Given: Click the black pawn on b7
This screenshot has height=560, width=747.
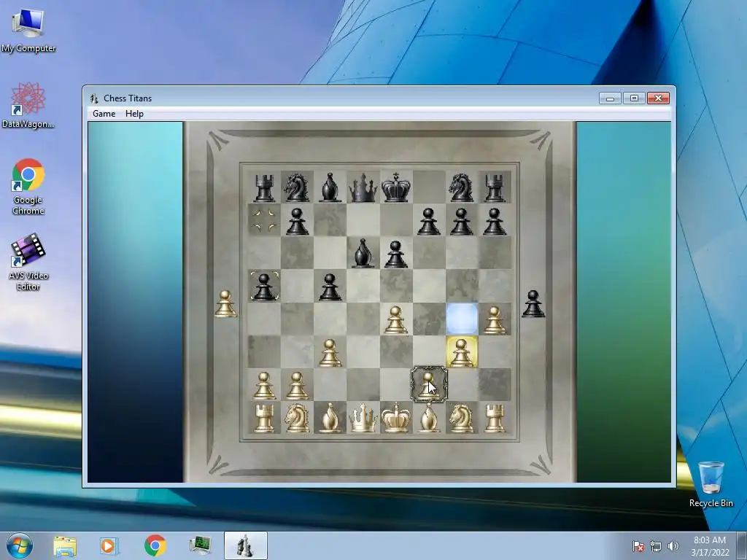Looking at the screenshot, I should [x=297, y=221].
